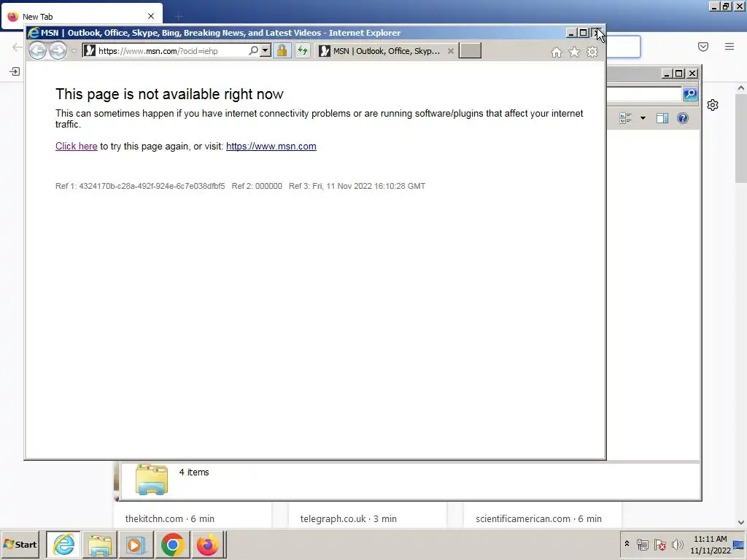Refresh the MSN page
747x560 pixels.
pyautogui.click(x=303, y=50)
